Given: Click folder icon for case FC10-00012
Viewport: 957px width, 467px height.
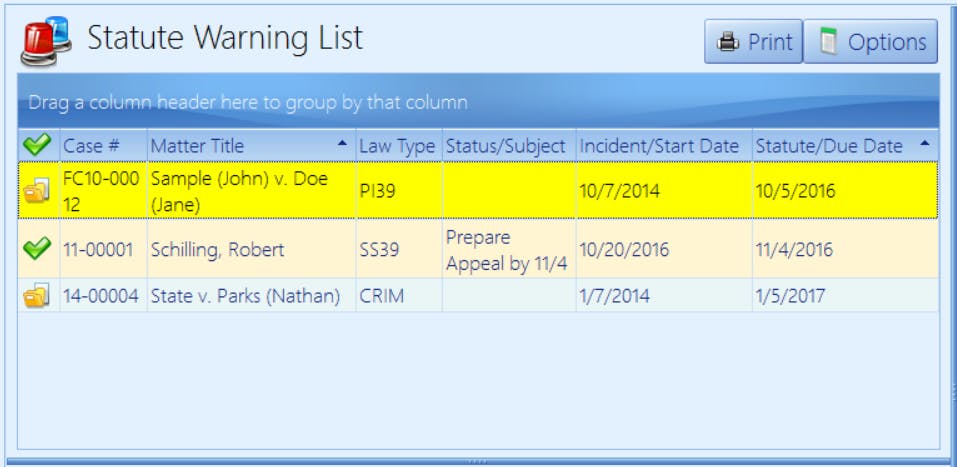Looking at the screenshot, I should (x=37, y=191).
